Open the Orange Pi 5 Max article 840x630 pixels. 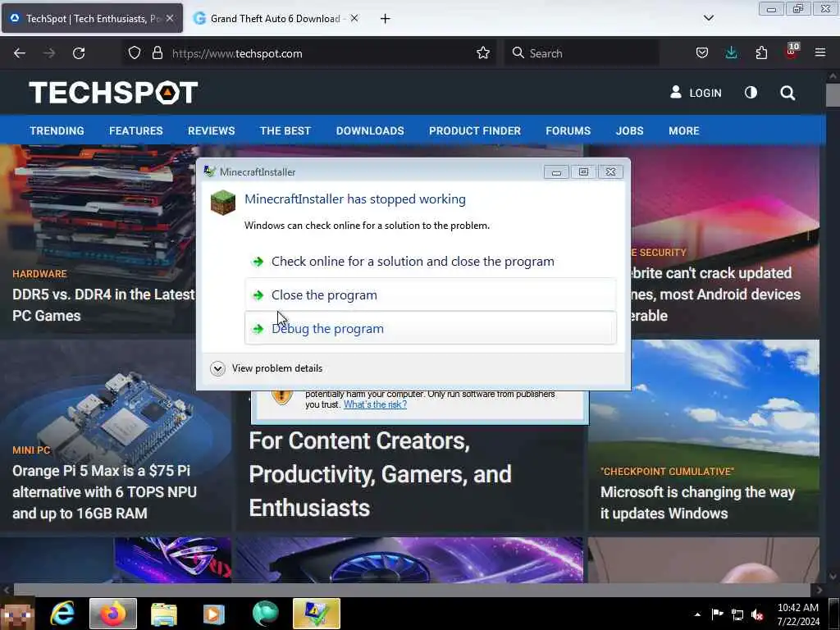pyautogui.click(x=104, y=492)
